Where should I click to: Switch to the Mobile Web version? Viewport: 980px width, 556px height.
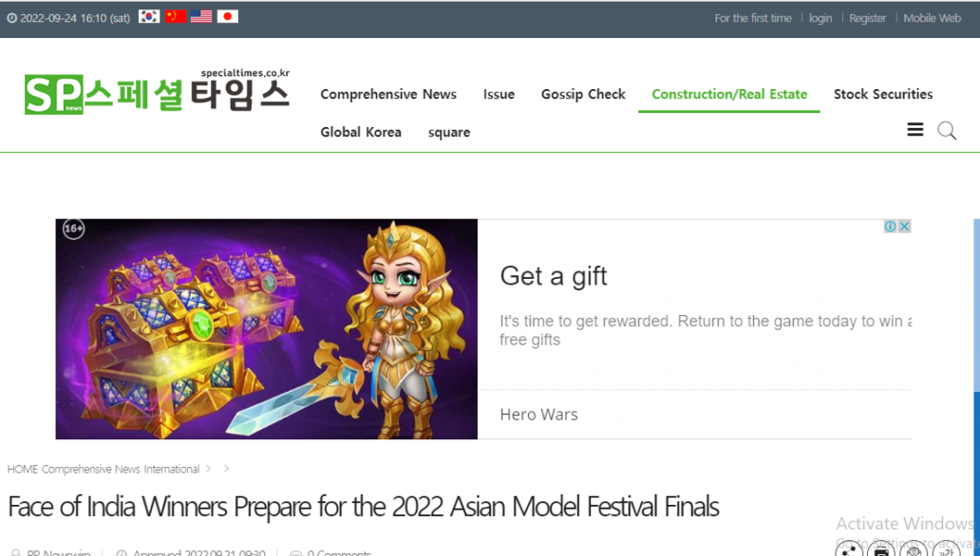(x=932, y=18)
